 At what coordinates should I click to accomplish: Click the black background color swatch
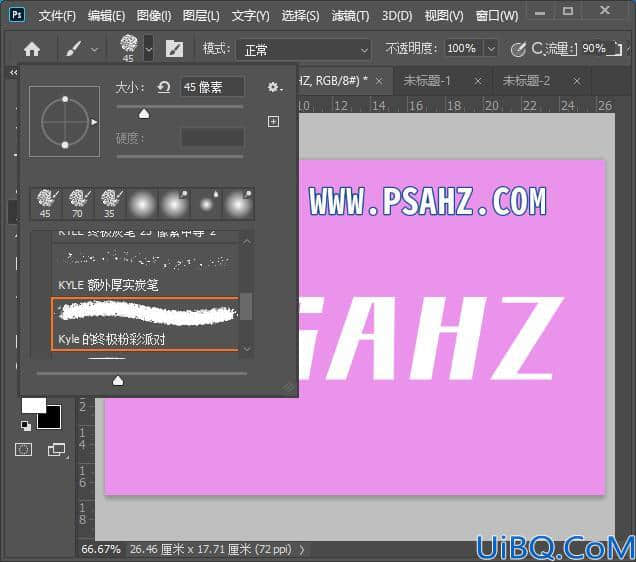(x=52, y=419)
